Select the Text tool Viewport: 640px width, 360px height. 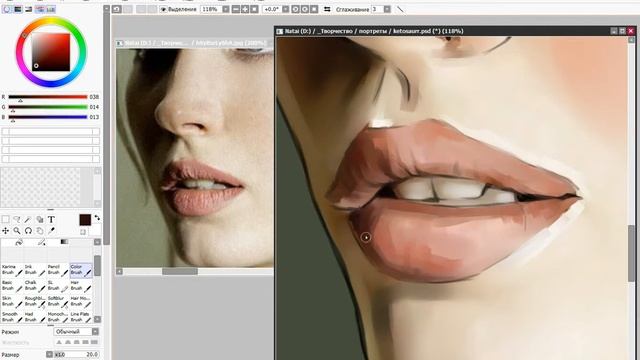pos(51,220)
